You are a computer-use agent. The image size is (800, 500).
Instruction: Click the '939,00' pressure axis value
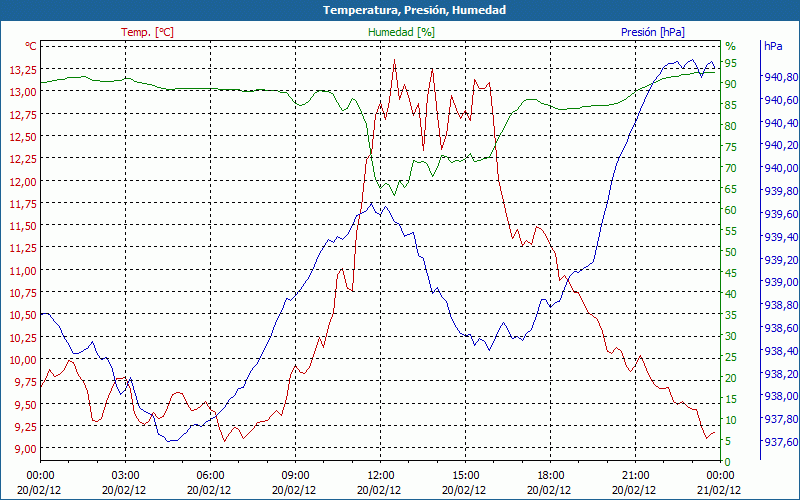[x=781, y=282]
